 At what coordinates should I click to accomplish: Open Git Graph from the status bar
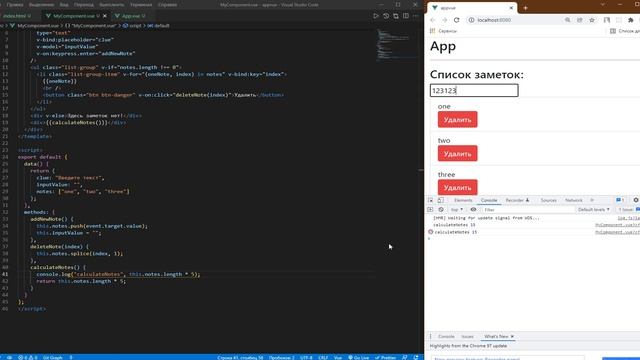coord(53,358)
